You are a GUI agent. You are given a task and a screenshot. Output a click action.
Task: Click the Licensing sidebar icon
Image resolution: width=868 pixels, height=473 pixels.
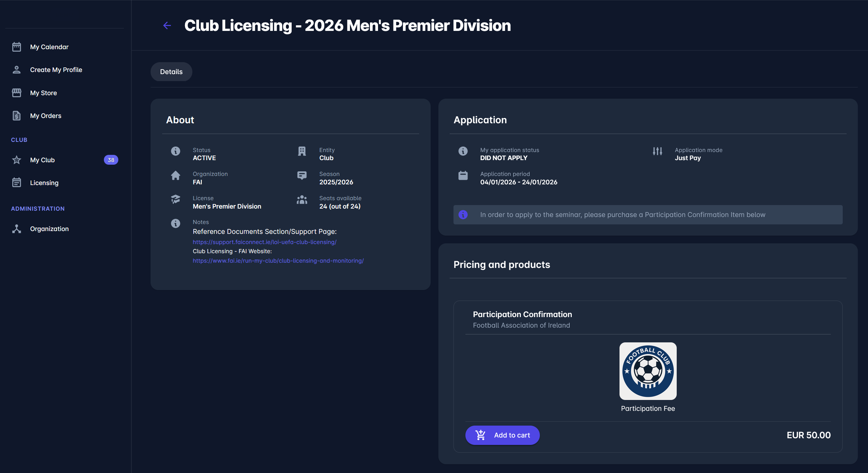16,183
